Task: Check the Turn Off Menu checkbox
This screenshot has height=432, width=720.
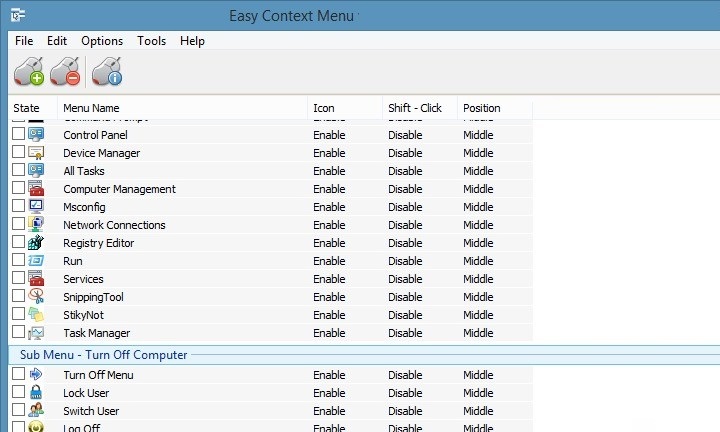Action: (18, 373)
